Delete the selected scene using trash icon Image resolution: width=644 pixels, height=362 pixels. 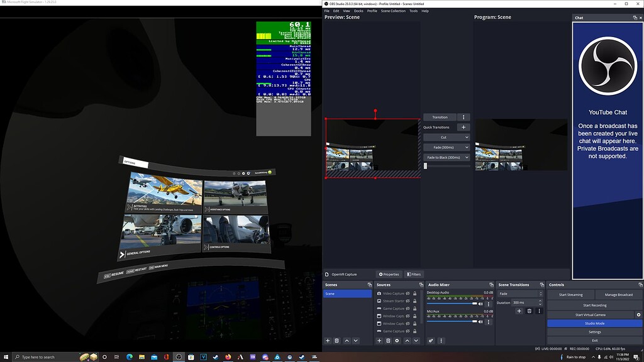pos(336,341)
